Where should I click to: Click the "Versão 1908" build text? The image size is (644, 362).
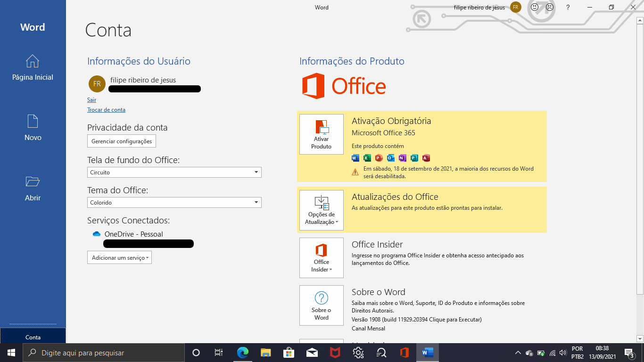(417, 320)
